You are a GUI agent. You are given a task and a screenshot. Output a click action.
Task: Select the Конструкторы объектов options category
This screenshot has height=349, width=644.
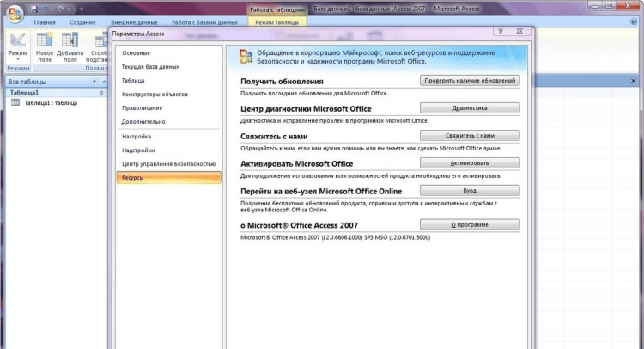(155, 95)
